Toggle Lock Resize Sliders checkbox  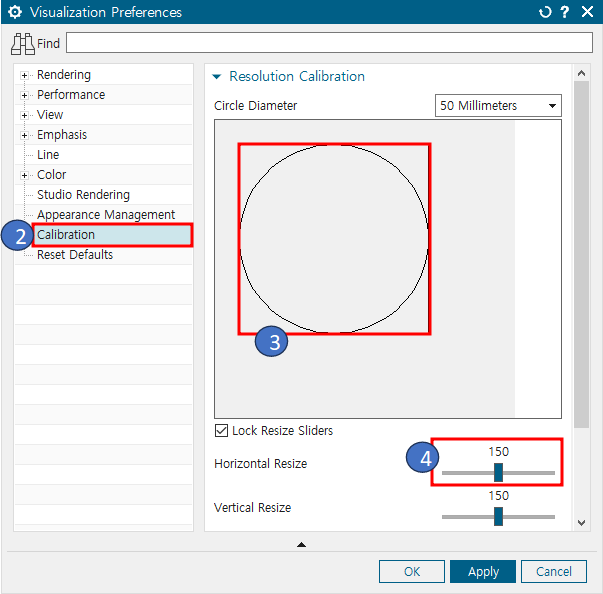(222, 431)
